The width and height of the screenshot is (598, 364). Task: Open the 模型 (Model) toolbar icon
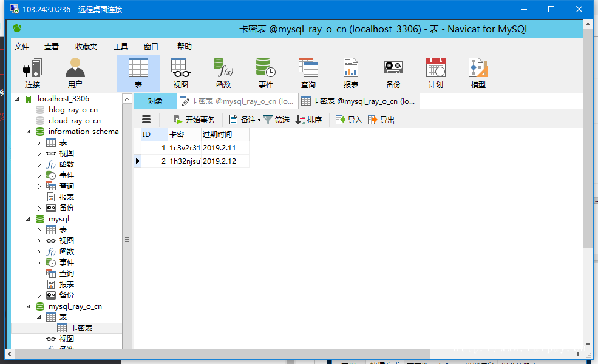pos(478,73)
